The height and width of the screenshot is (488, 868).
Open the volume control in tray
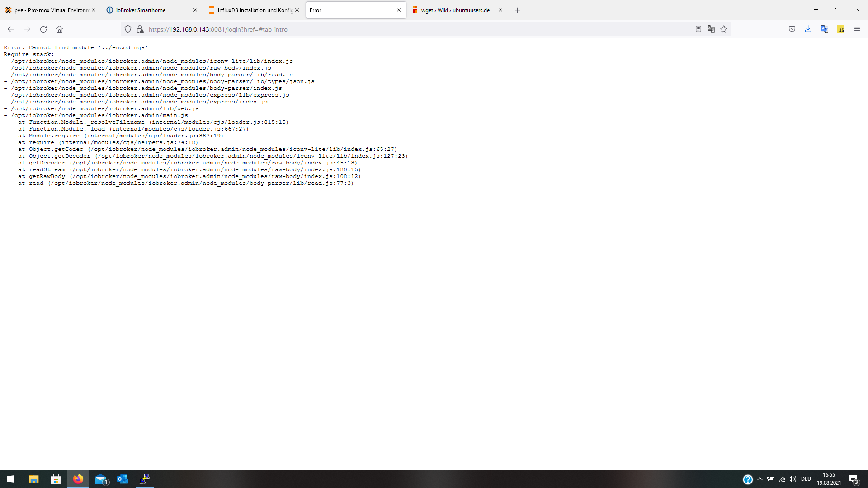[793, 479]
